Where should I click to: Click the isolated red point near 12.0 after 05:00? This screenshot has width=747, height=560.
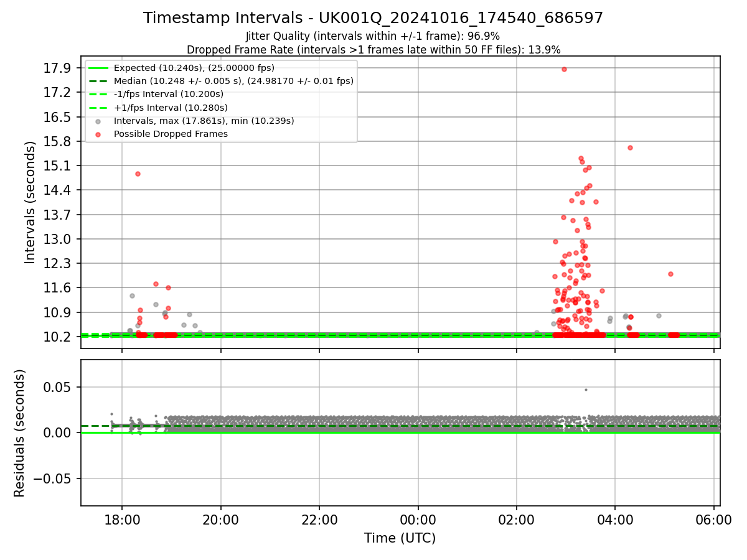click(670, 274)
